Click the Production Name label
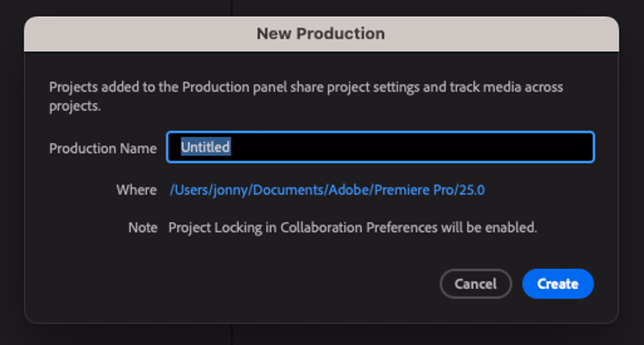 (x=103, y=148)
